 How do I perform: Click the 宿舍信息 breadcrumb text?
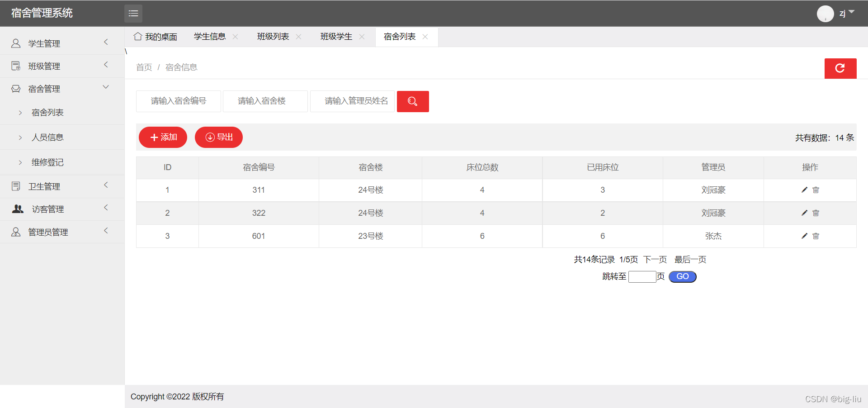[181, 67]
